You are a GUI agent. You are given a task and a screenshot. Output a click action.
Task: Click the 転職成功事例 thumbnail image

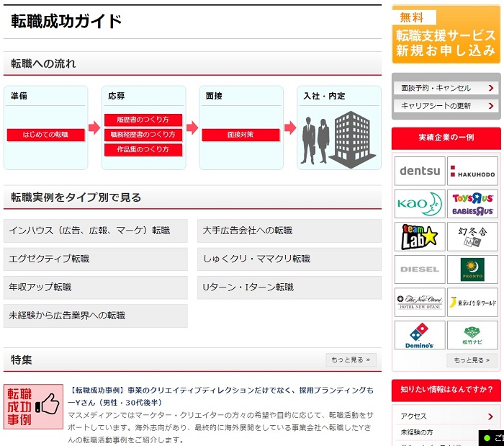pos(33,406)
